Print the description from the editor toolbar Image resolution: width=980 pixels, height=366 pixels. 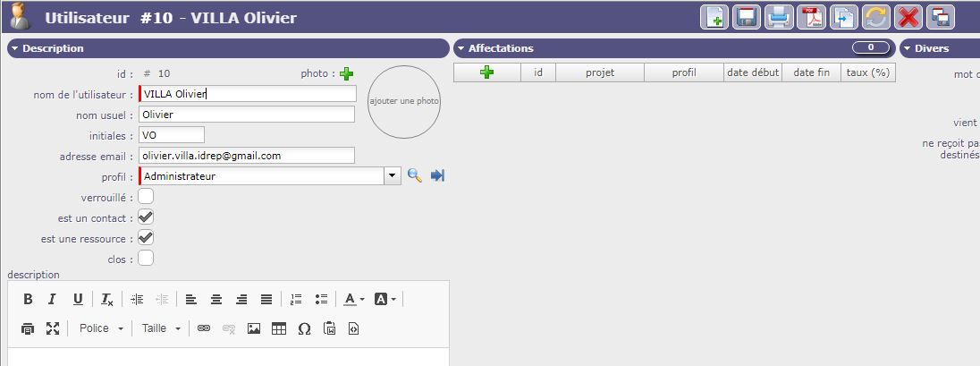tap(28, 328)
